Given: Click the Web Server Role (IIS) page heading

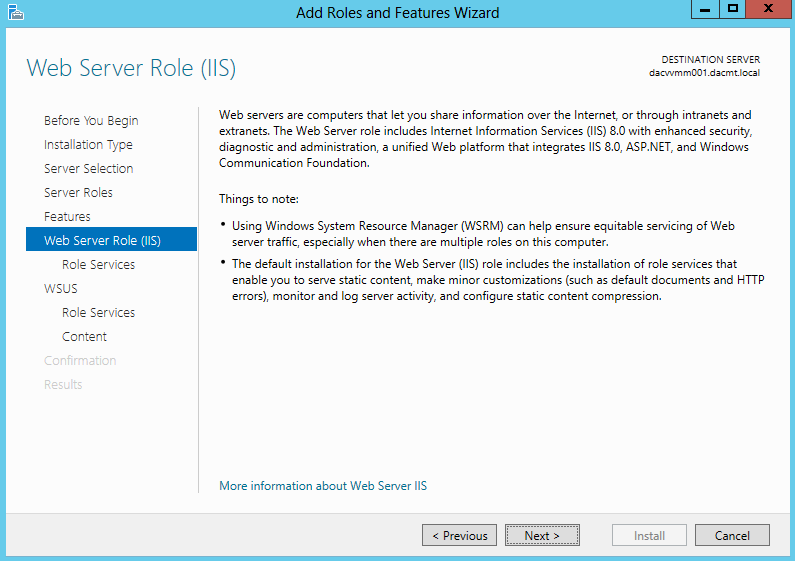Looking at the screenshot, I should point(131,68).
